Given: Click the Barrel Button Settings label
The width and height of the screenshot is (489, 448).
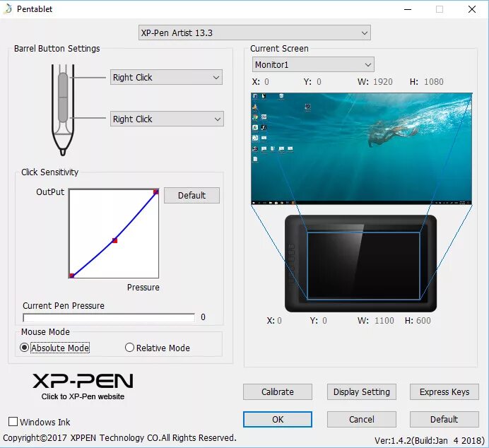Looking at the screenshot, I should click(57, 49).
